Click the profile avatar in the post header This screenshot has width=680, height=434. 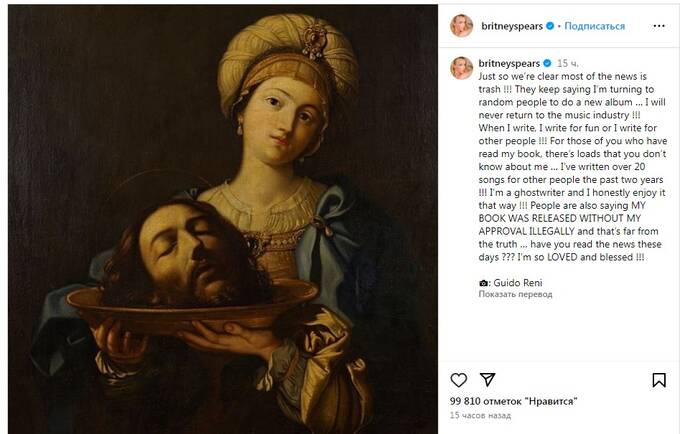(x=462, y=26)
